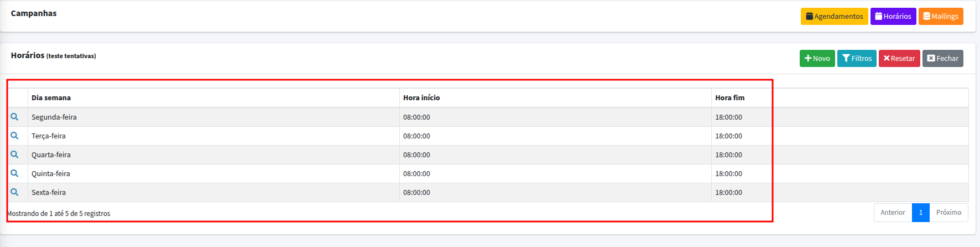This screenshot has height=247, width=980.
Task: Go to the Próximo page
Action: (948, 213)
